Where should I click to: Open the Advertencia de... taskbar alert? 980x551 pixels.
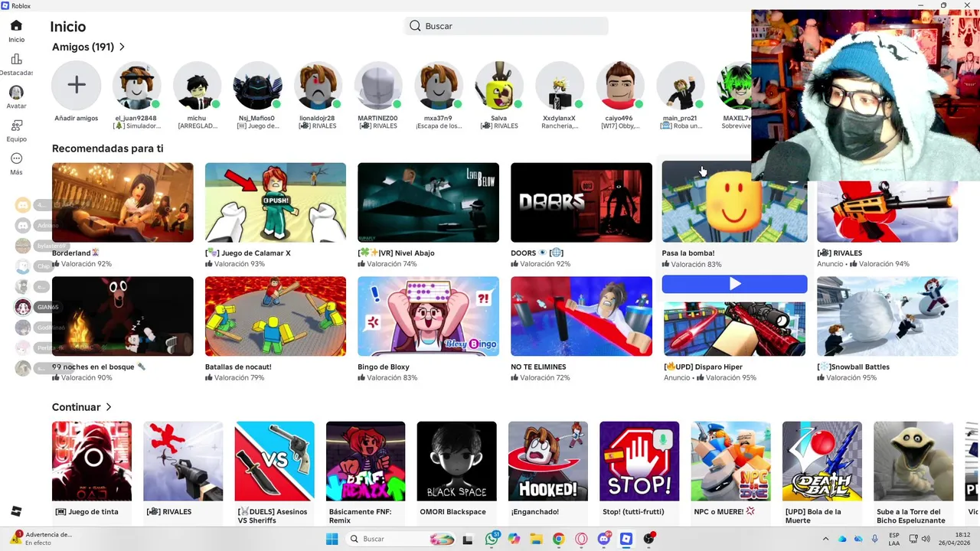41,539
